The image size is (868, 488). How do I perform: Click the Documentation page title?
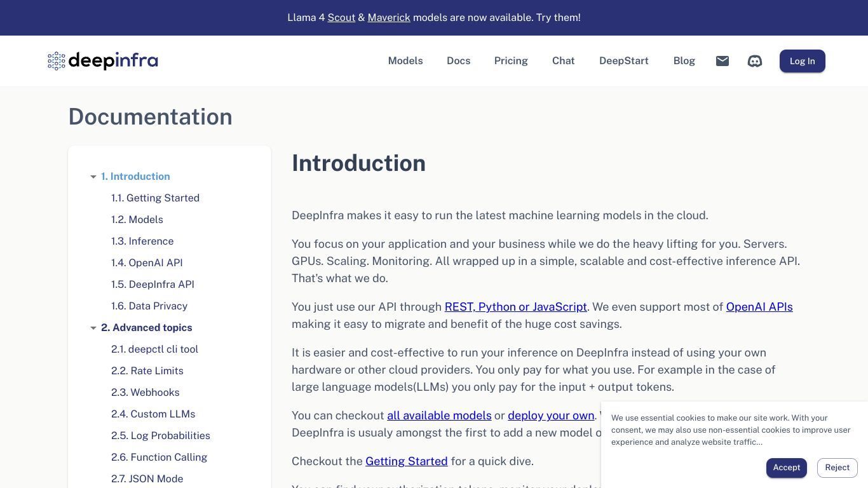point(151,117)
